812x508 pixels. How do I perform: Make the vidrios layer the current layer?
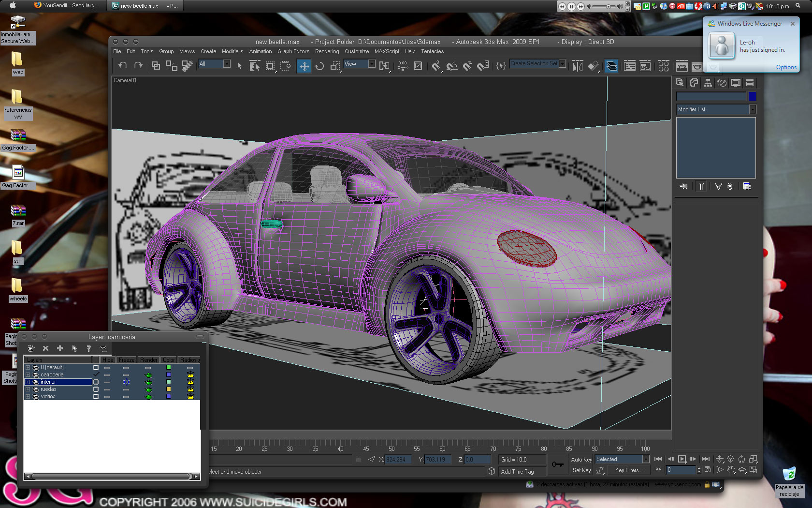click(96, 397)
